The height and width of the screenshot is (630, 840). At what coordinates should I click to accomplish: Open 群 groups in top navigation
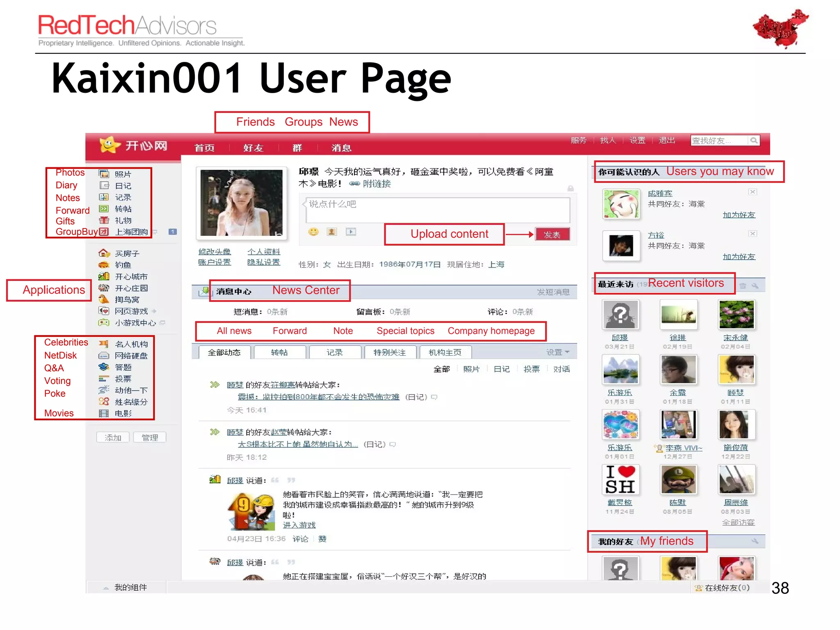click(297, 148)
